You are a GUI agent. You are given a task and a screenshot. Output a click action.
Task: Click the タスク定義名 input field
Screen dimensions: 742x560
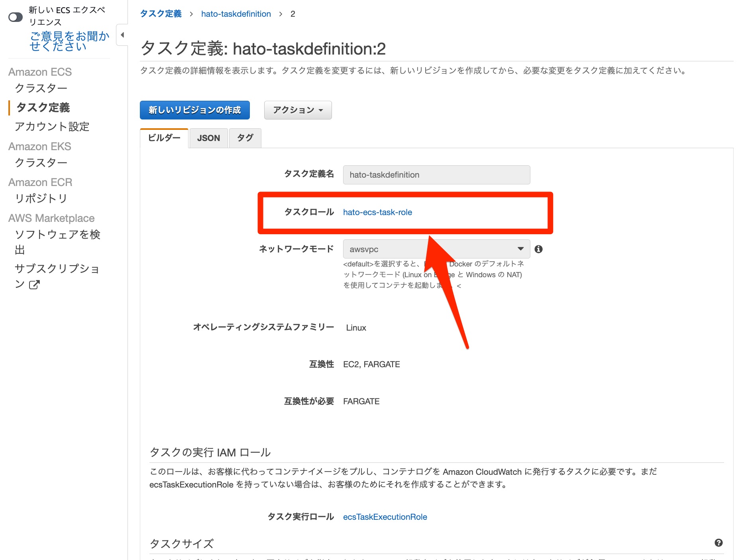436,174
